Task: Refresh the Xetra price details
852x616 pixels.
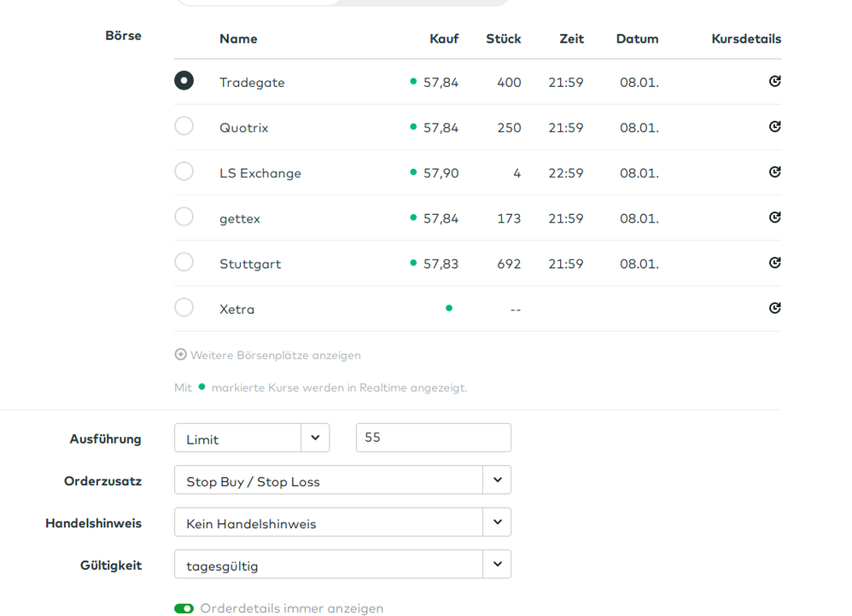Action: [774, 308]
